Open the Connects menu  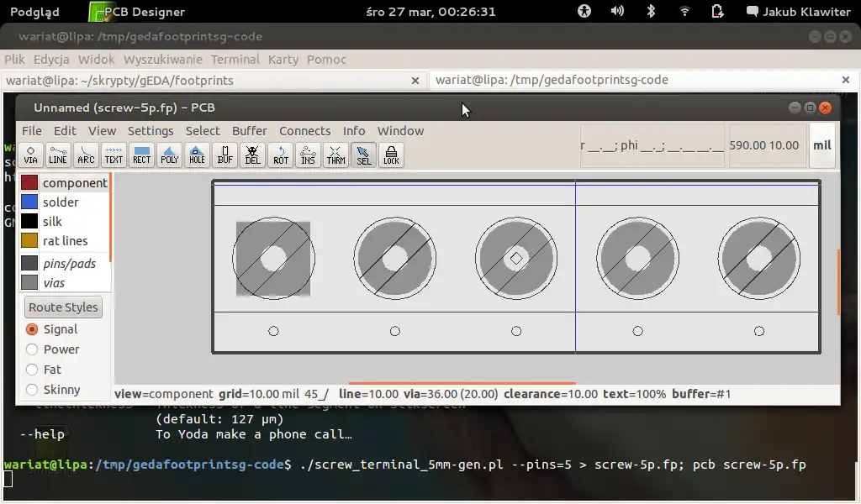(x=304, y=131)
